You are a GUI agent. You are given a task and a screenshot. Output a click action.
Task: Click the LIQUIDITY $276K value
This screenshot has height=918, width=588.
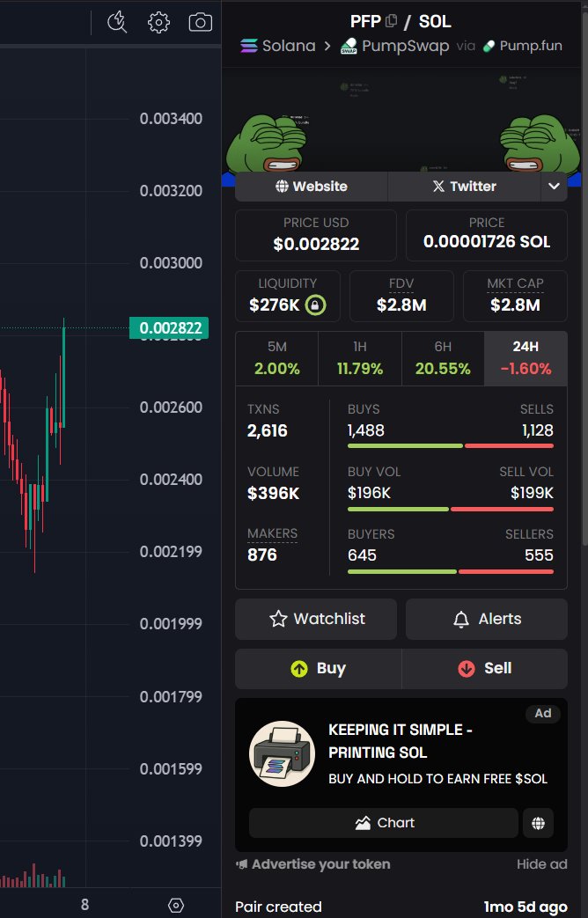(275, 305)
